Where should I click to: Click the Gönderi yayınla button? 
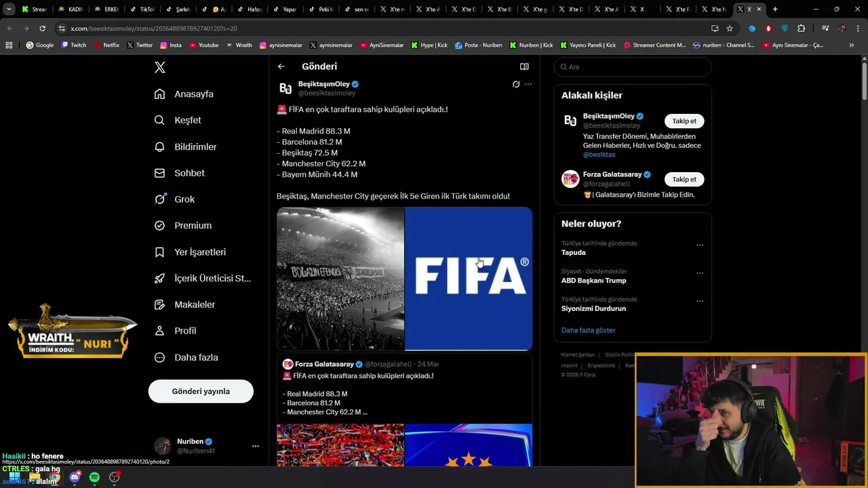click(201, 391)
